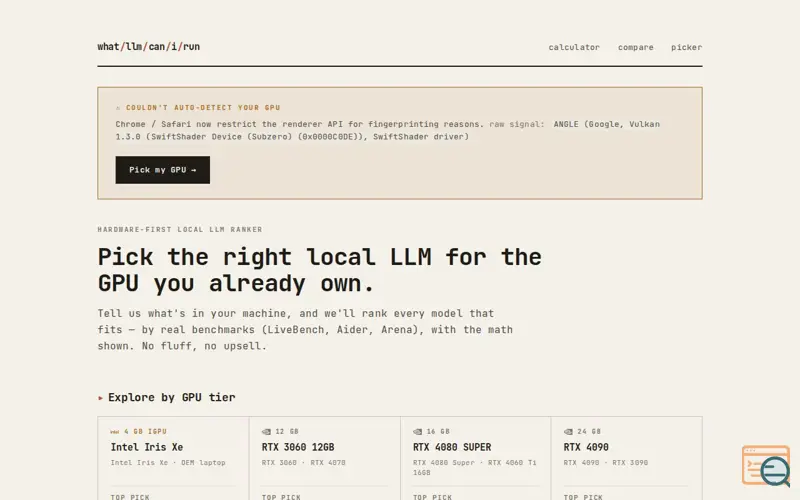Open the compare nav link
800x500 pixels.
(x=636, y=47)
